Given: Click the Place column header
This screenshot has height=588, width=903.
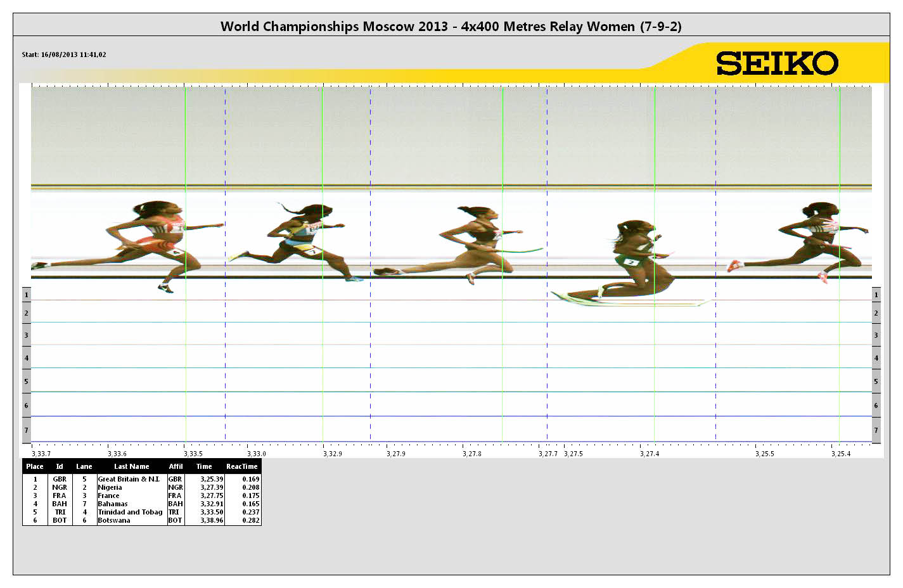Looking at the screenshot, I should [35, 466].
